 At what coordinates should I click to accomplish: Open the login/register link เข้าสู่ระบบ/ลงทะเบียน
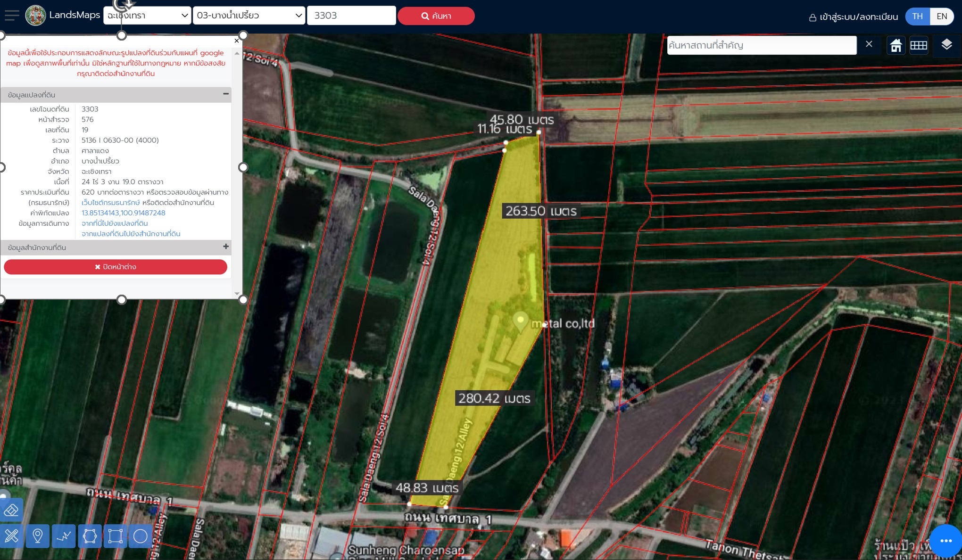854,17
